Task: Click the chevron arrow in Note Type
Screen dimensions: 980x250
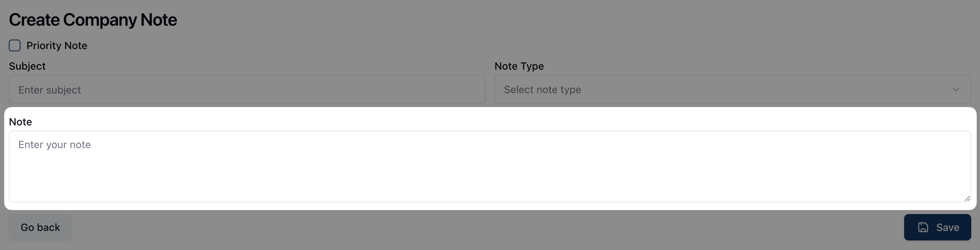Action: pyautogui.click(x=955, y=89)
